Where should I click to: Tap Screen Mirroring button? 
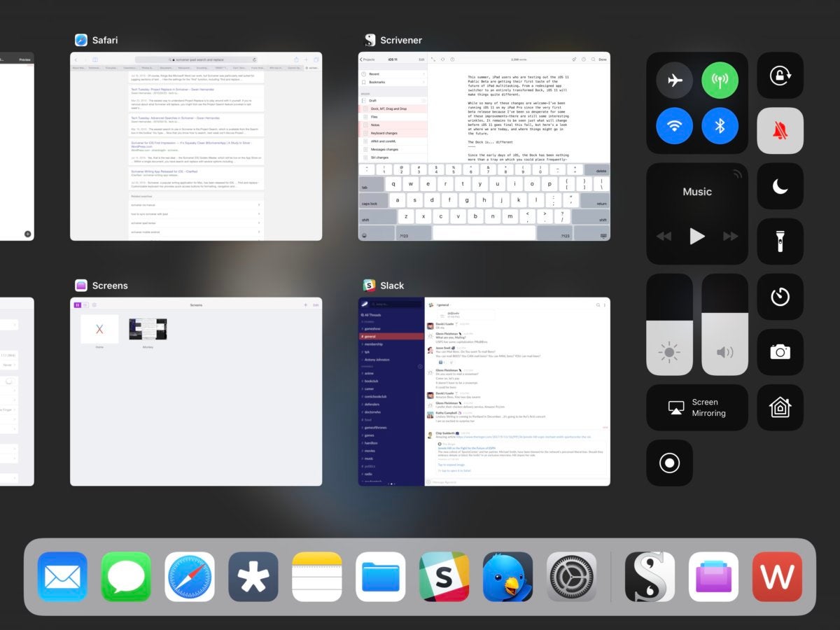click(x=697, y=407)
